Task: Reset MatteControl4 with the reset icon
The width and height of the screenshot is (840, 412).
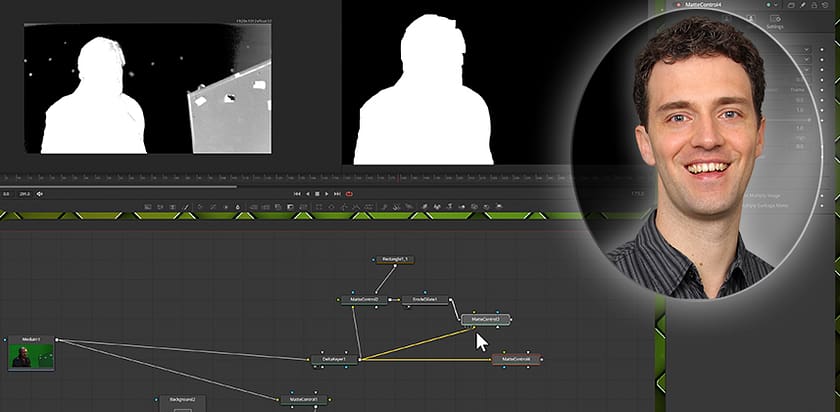Action: point(825,5)
